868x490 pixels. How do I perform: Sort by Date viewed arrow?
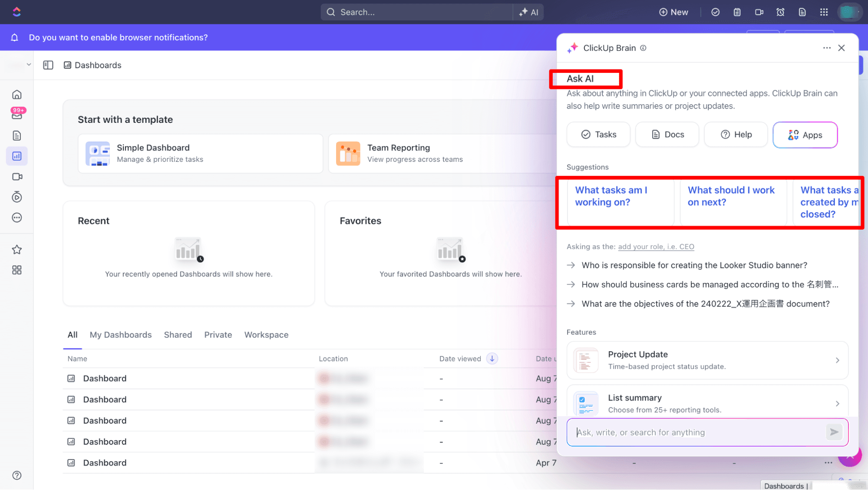492,358
